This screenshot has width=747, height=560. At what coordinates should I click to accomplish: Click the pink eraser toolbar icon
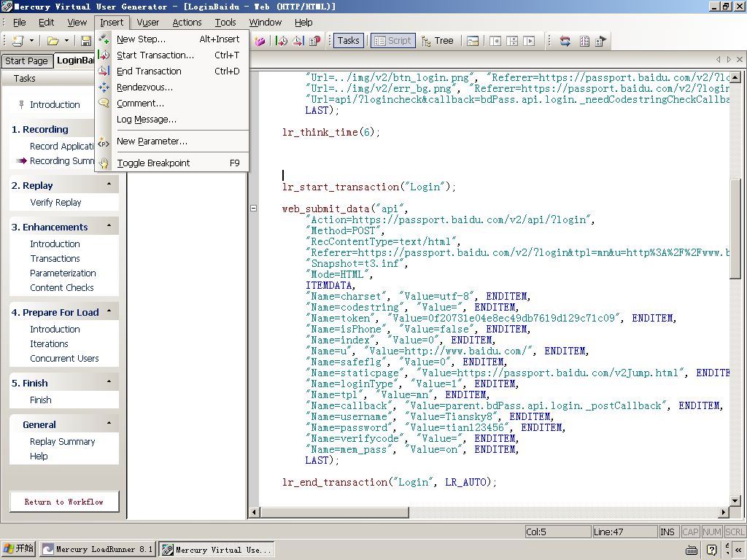(260, 41)
